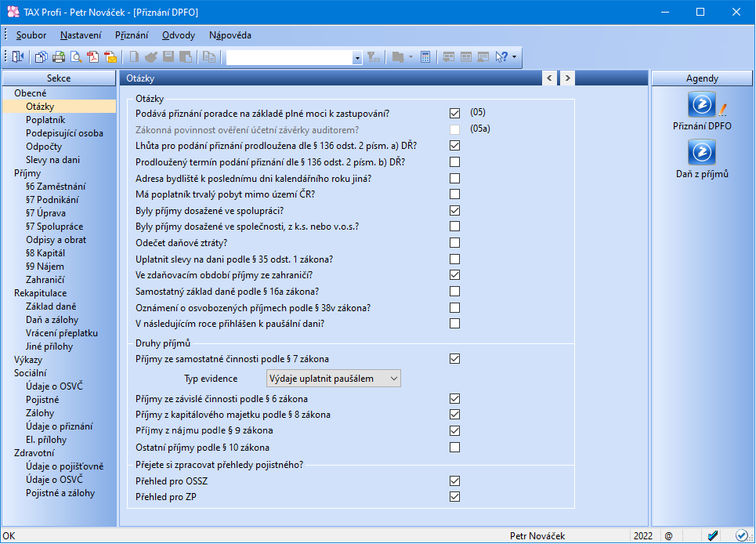This screenshot has height=544, width=756.
Task: Go to previous section with left arrow
Action: click(x=549, y=78)
